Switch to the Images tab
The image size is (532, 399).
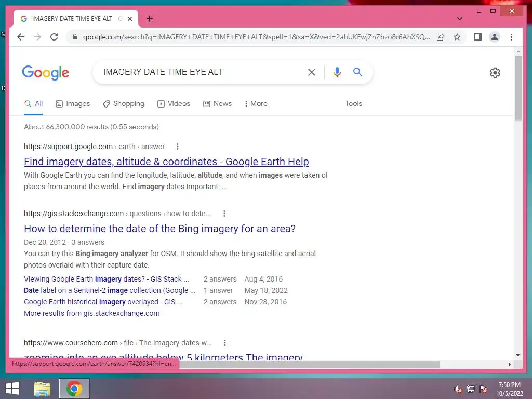(x=73, y=104)
